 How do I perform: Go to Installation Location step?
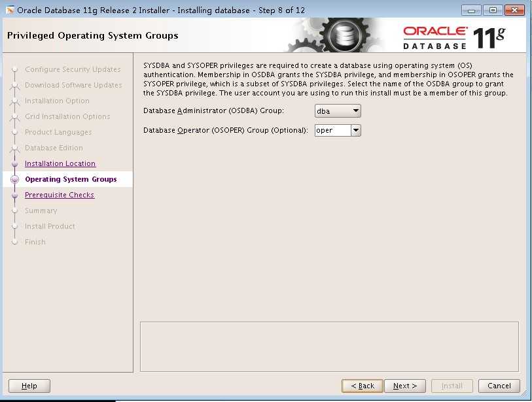point(60,163)
